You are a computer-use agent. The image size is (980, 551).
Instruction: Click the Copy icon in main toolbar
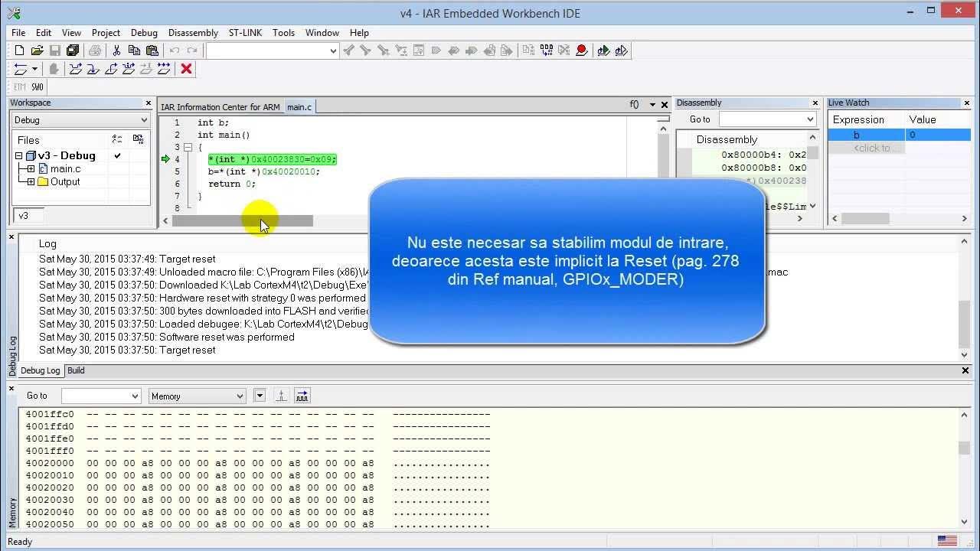[x=134, y=51]
